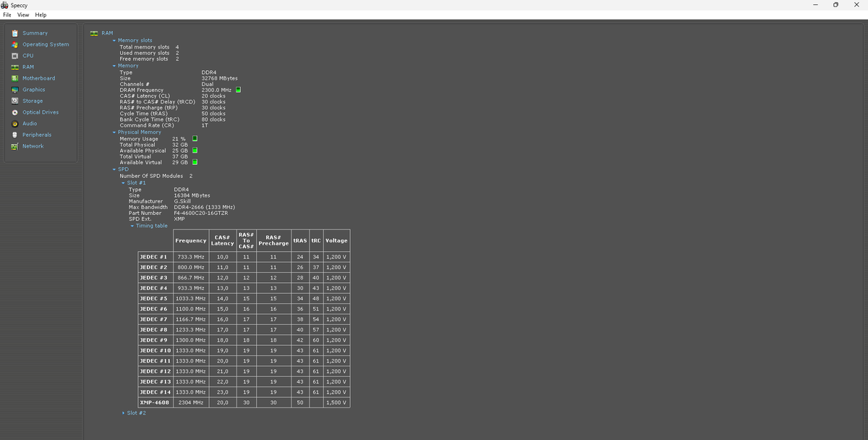Click the RAM heading in the main panel

pyautogui.click(x=107, y=33)
